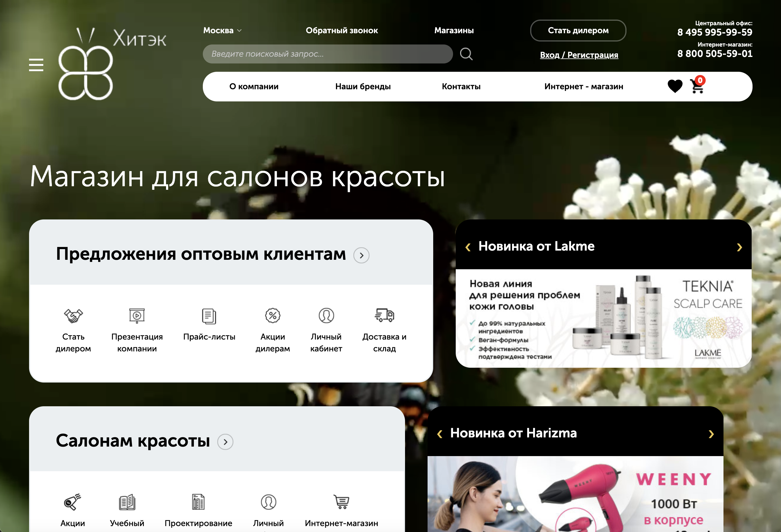Screen dimensions: 781x532
Task: Open the "Прайс-листы" document icon
Action: tap(209, 316)
